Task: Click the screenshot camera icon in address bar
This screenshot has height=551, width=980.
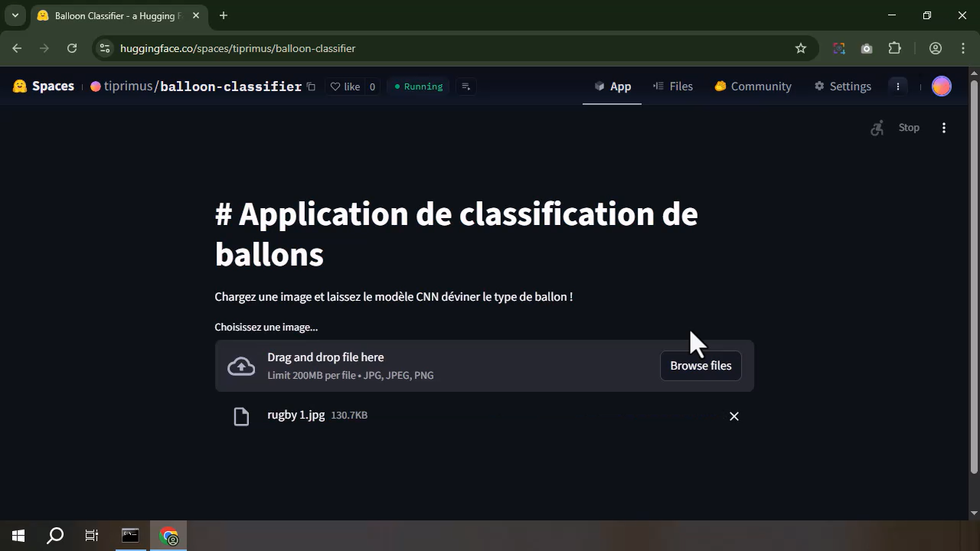Action: click(x=866, y=48)
